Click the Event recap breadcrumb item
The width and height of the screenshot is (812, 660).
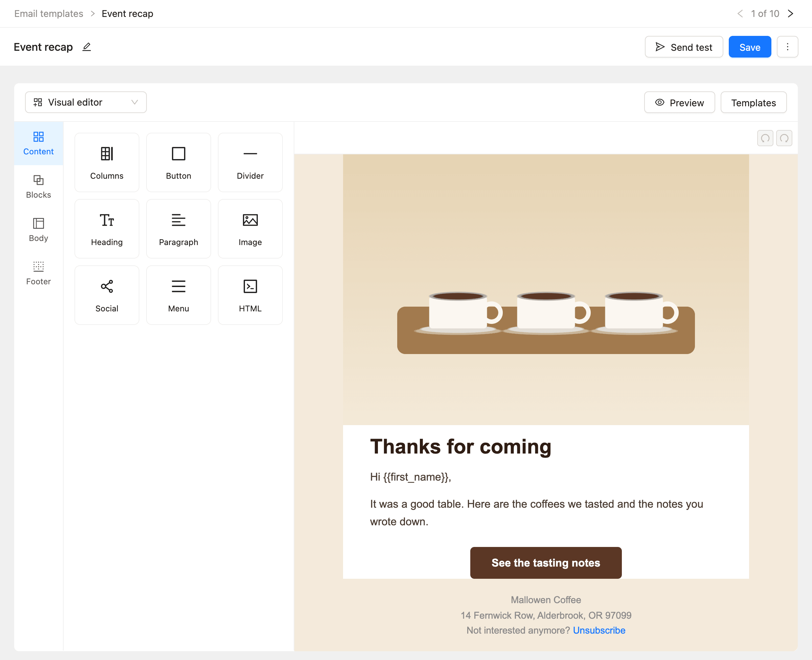point(127,14)
